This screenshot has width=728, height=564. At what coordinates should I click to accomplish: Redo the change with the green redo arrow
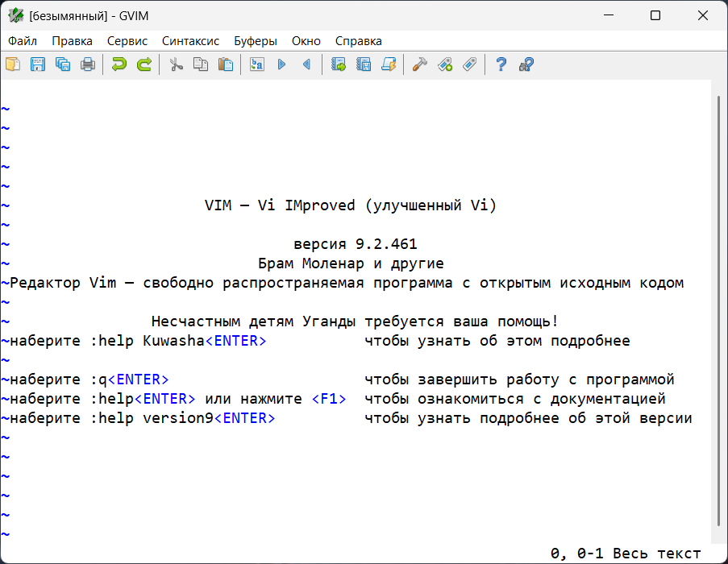coord(144,64)
